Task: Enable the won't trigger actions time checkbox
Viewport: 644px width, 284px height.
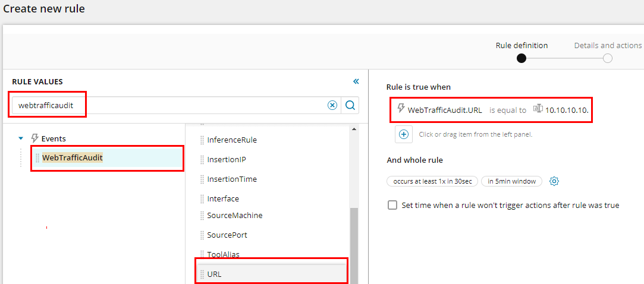Action: tap(392, 205)
